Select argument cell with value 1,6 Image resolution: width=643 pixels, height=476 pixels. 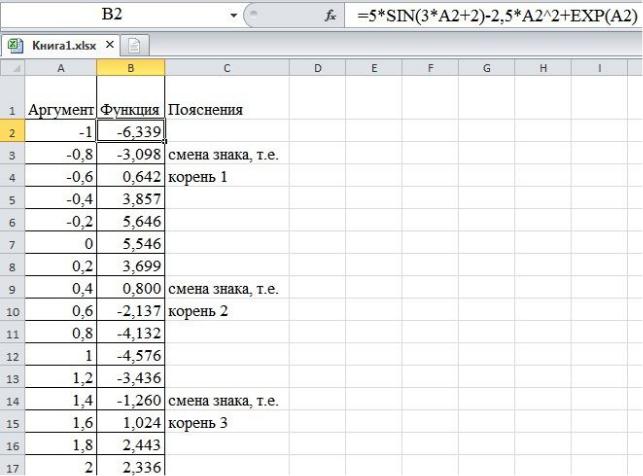coord(61,422)
